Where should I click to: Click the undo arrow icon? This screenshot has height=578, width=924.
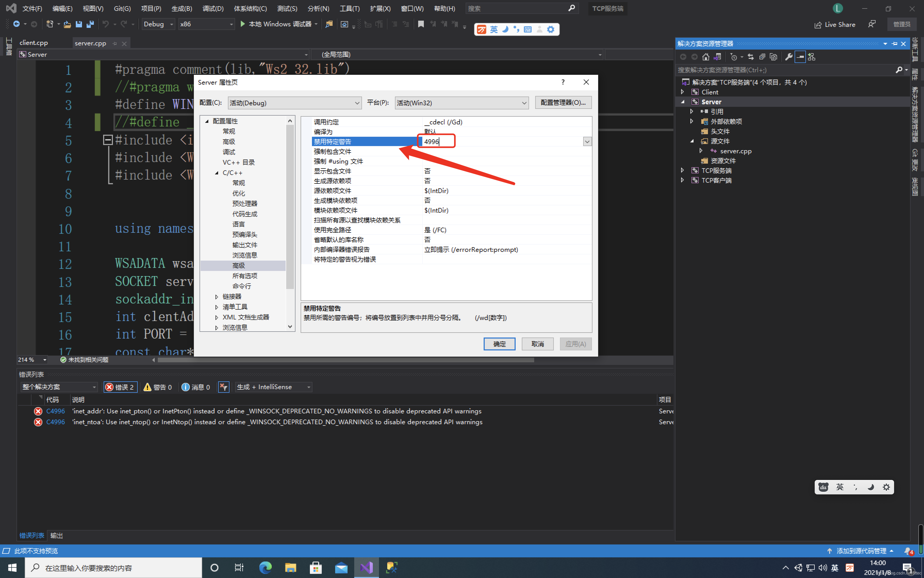[x=105, y=24]
